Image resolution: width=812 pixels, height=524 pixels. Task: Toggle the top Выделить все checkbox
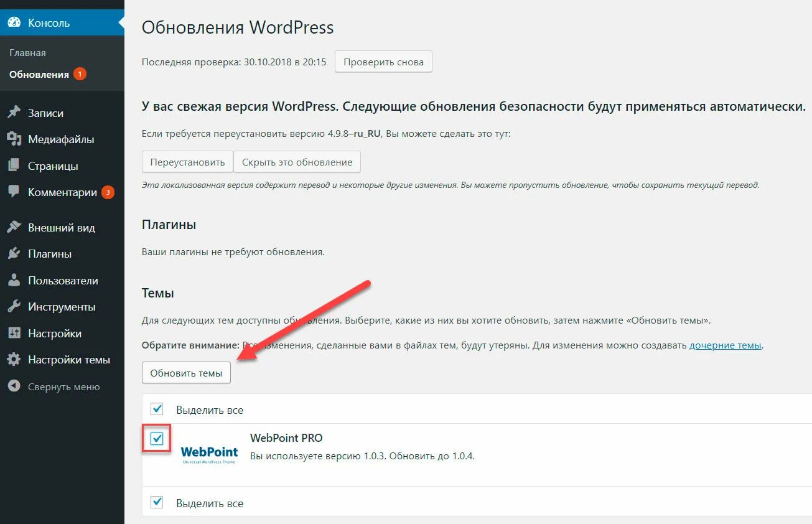click(157, 409)
